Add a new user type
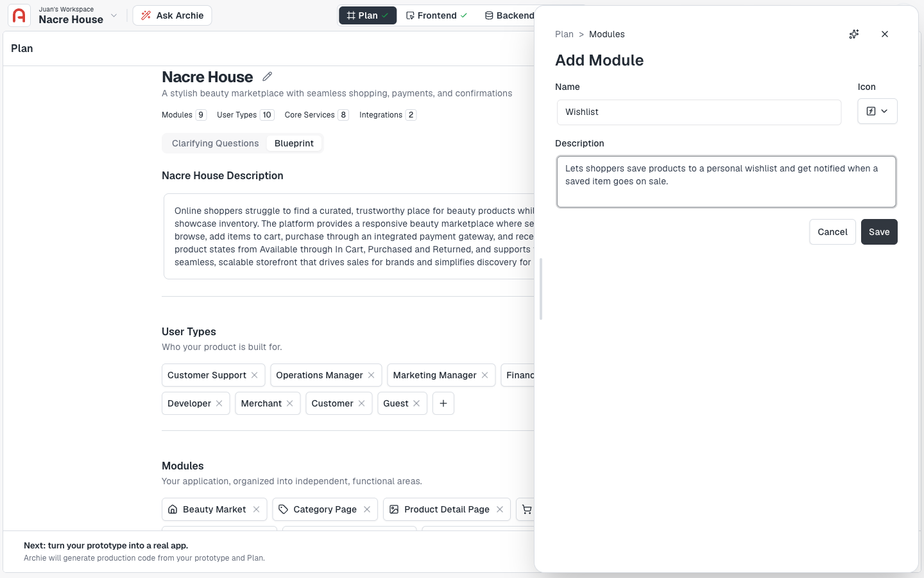924x578 pixels. tap(443, 403)
